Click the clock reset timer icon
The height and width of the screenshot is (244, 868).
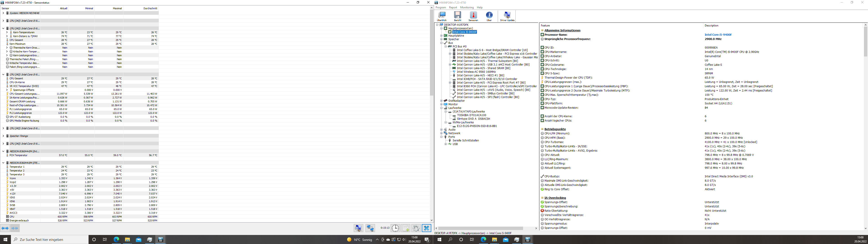395,228
